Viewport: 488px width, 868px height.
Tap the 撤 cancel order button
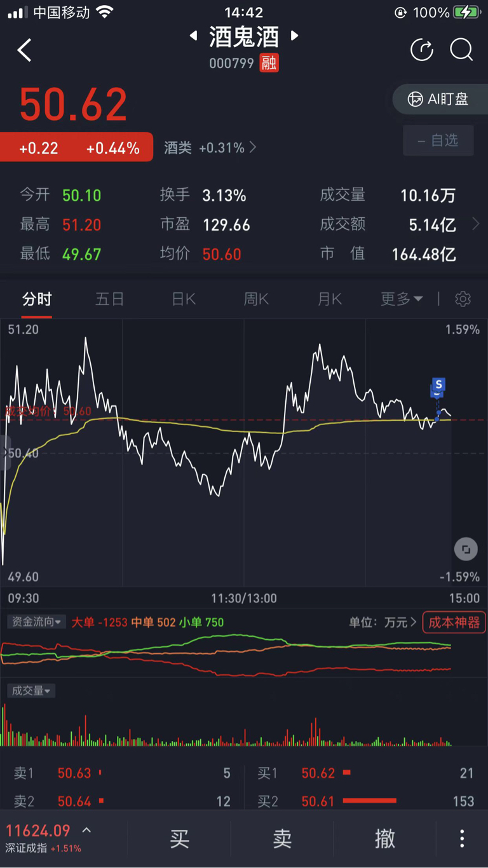click(385, 839)
